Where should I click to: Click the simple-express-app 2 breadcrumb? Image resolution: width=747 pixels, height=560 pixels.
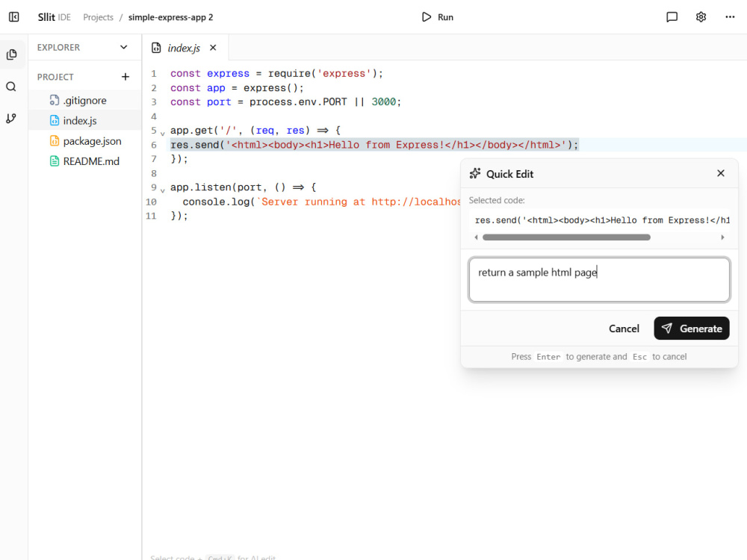tap(170, 17)
